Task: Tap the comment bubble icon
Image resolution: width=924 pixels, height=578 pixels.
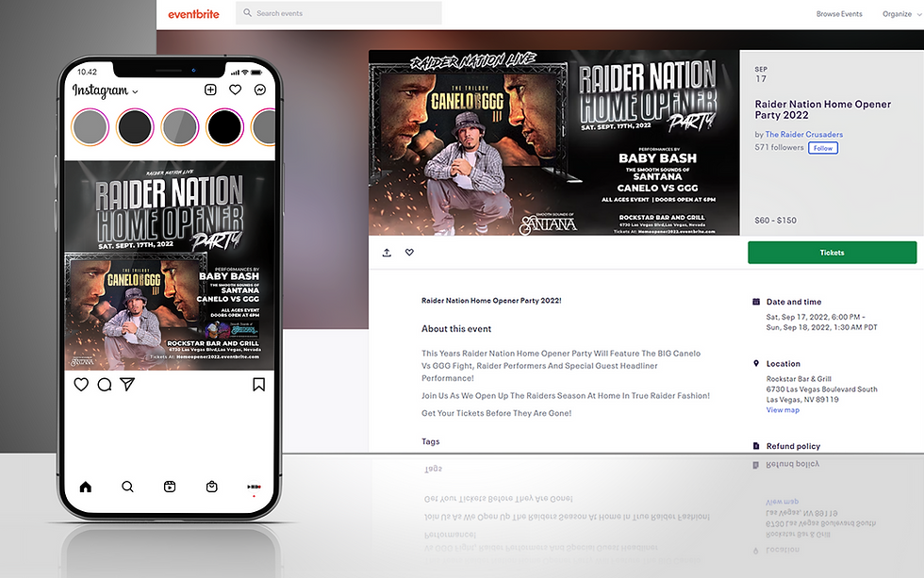Action: tap(105, 385)
